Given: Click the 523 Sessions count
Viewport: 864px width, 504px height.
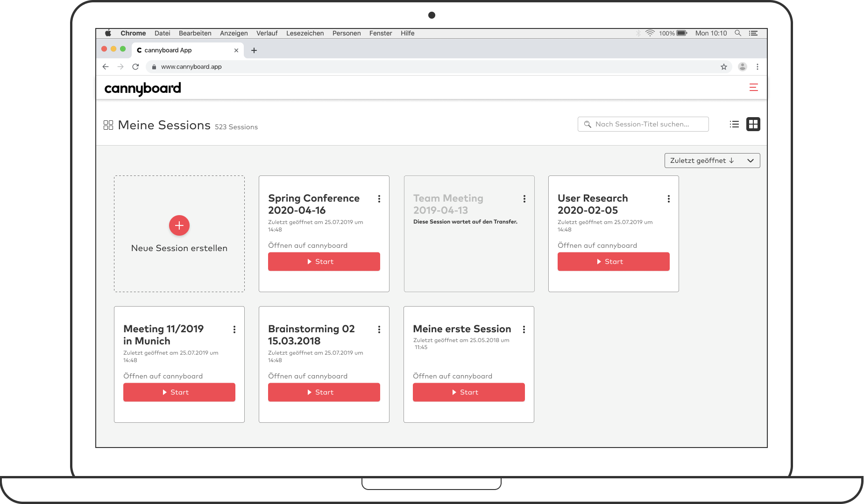Looking at the screenshot, I should (236, 127).
